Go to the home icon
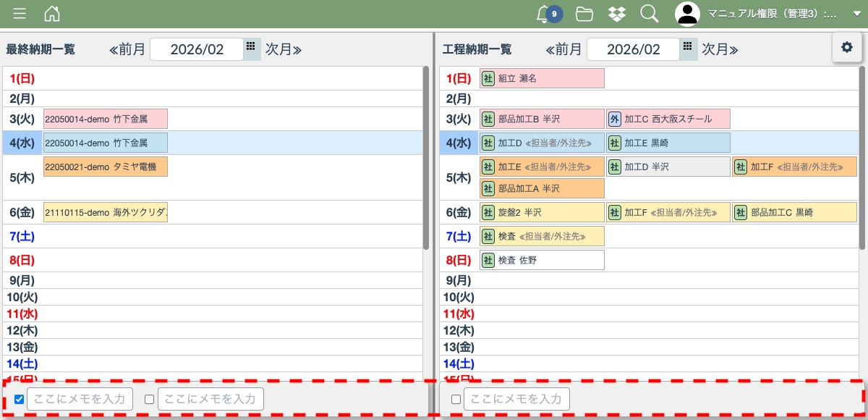The image size is (868, 420). [52, 14]
